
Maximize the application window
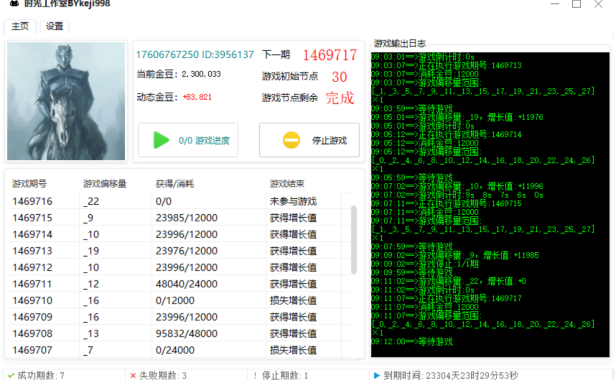pyautogui.click(x=576, y=4)
